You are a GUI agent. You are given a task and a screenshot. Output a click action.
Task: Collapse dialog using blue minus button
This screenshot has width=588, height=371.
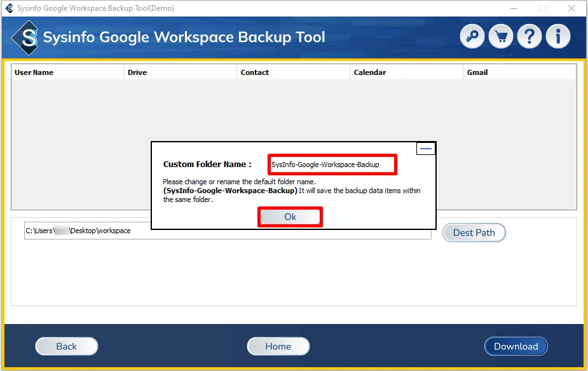(x=426, y=149)
